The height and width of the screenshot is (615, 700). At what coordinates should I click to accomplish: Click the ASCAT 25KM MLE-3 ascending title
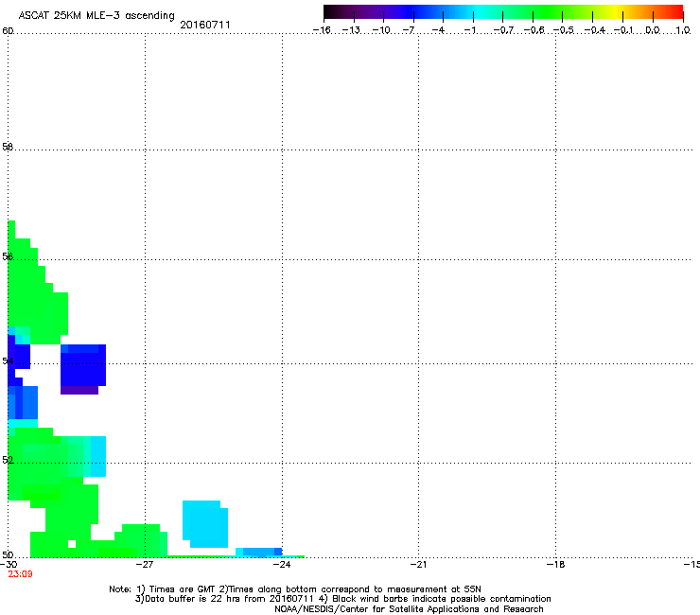(96, 16)
